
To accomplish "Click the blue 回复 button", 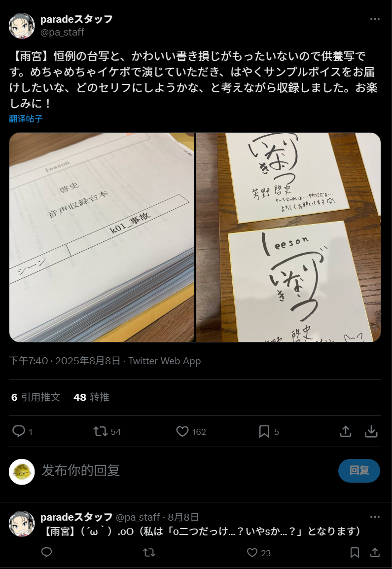I will tap(359, 471).
